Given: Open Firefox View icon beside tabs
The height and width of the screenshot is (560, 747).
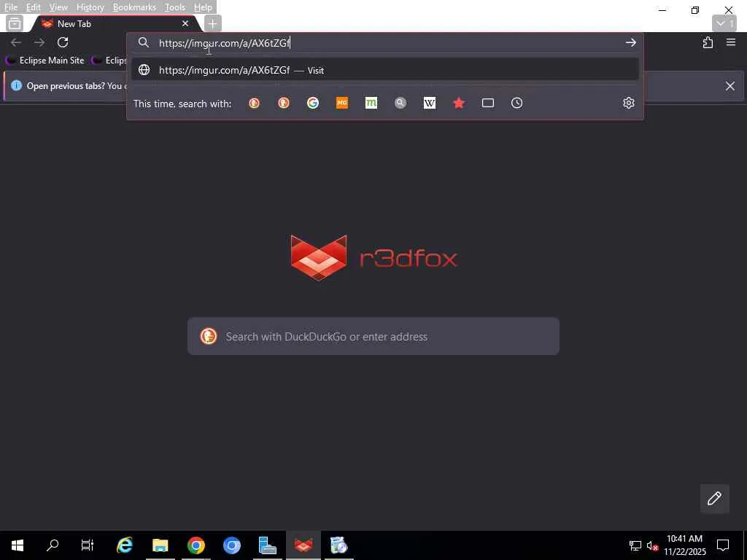Looking at the screenshot, I should 15,23.
